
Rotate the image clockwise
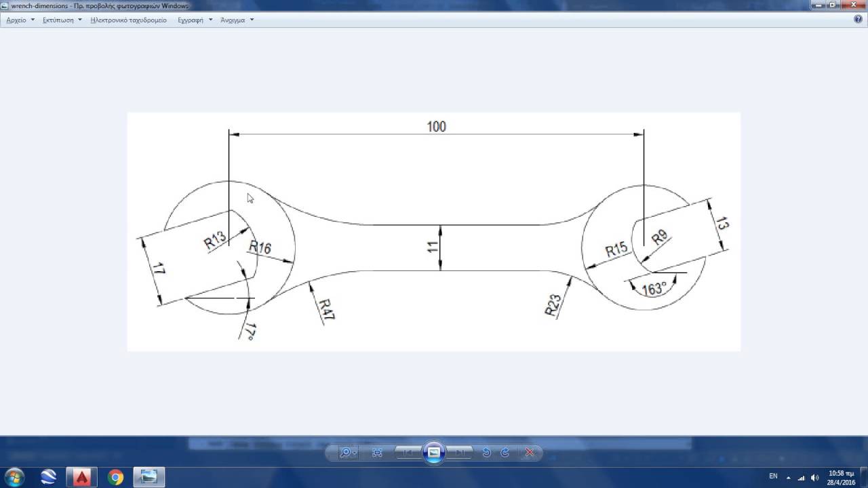point(505,453)
